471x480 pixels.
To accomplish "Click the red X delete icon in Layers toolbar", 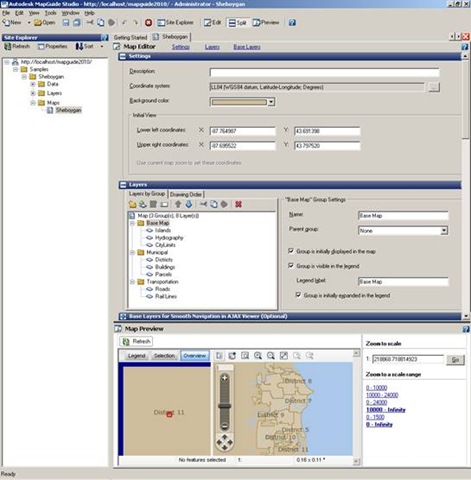I will pyautogui.click(x=238, y=204).
